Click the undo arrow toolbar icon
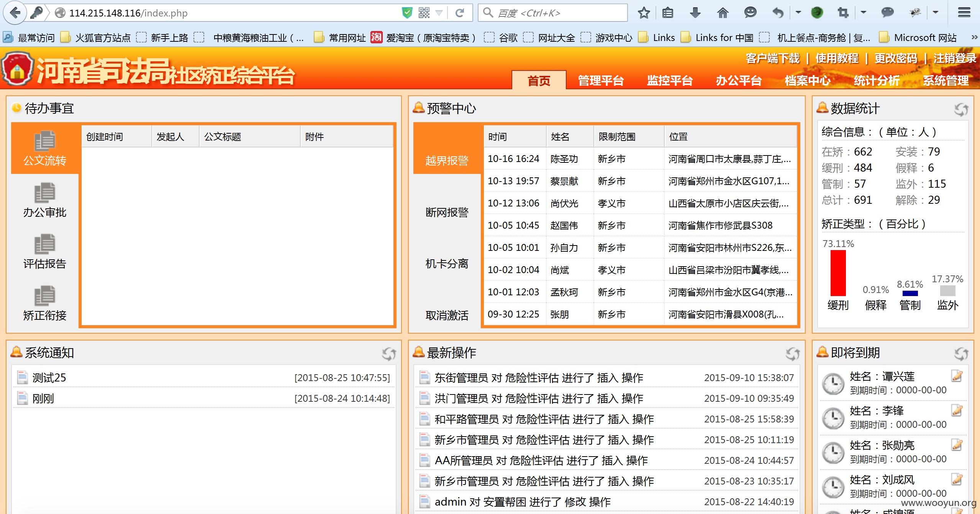Viewport: 980px width, 514px height. tap(778, 13)
